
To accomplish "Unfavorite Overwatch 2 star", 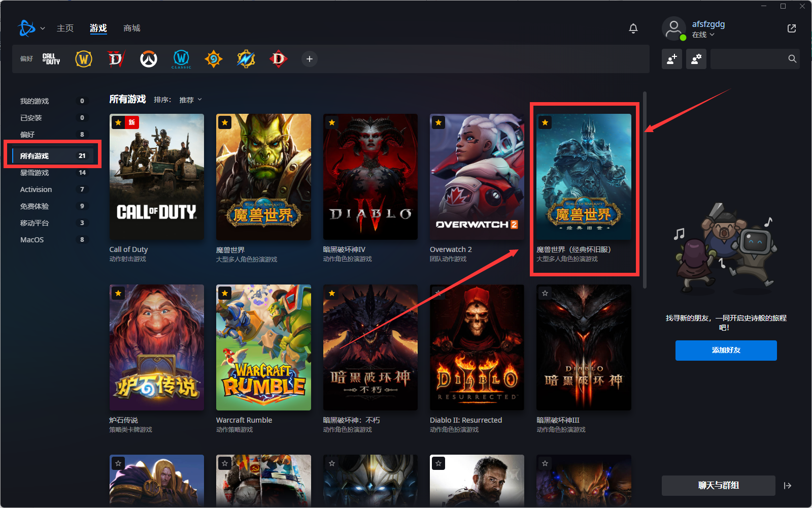I will pyautogui.click(x=438, y=122).
